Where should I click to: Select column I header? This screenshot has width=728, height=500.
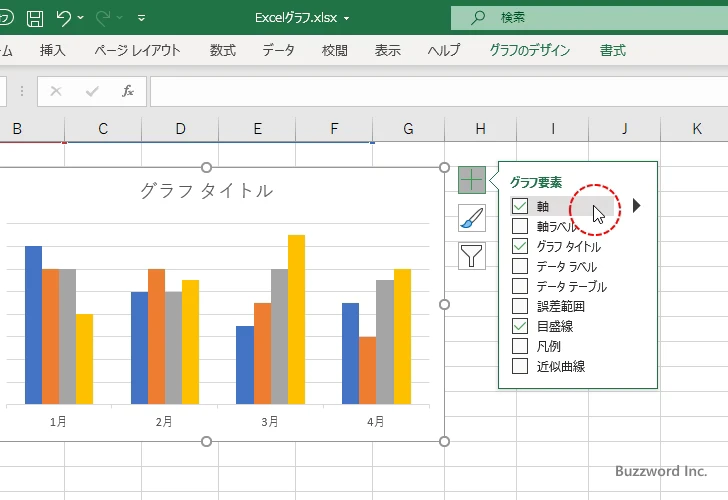coord(552,129)
